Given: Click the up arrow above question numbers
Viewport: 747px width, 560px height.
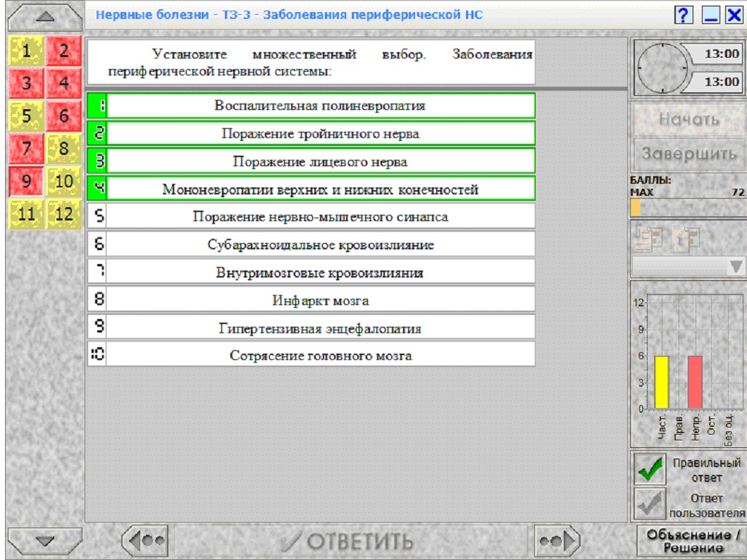Looking at the screenshot, I should 45,17.
